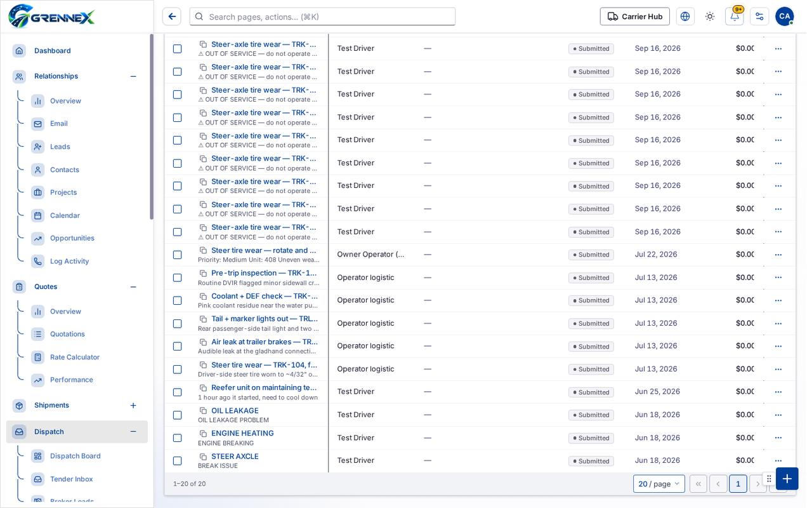This screenshot has width=812, height=508.
Task: Click the copy icon beside ENGINE HEATING
Action: [203, 434]
